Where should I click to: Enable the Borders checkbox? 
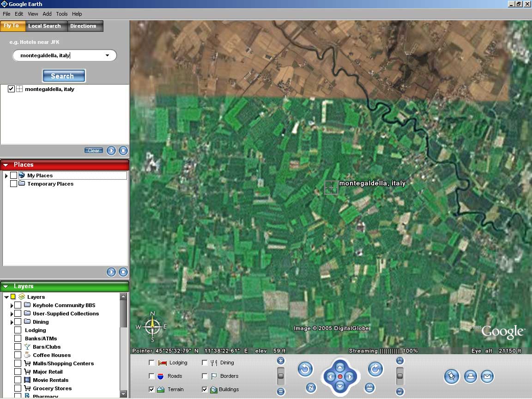(205, 376)
